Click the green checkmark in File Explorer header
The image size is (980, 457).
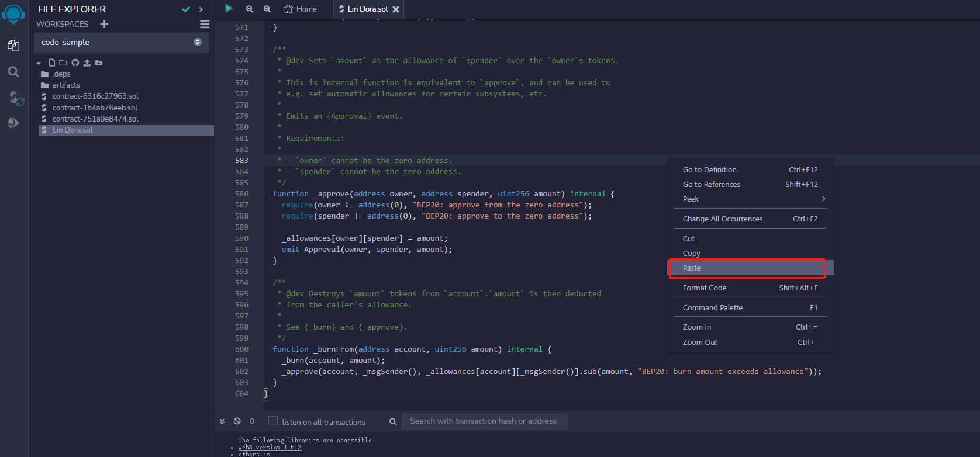pyautogui.click(x=186, y=9)
